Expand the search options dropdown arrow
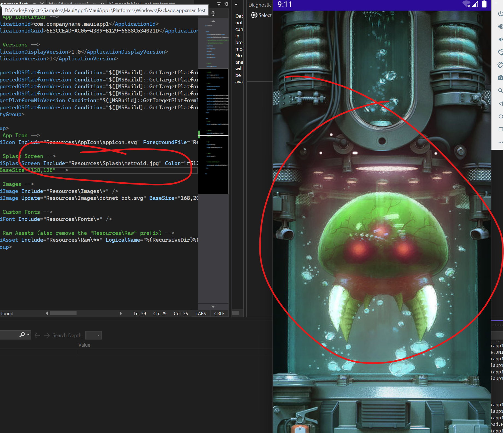Image resolution: width=504 pixels, height=433 pixels. coord(28,335)
